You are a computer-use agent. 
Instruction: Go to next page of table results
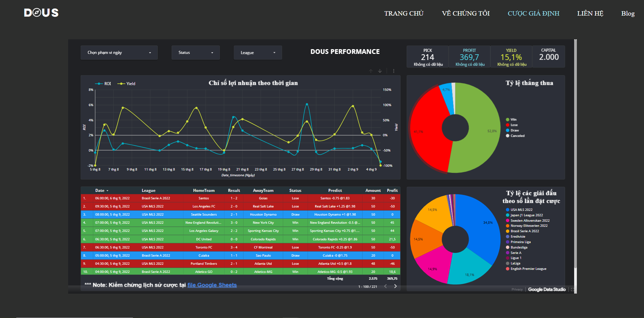395,286
